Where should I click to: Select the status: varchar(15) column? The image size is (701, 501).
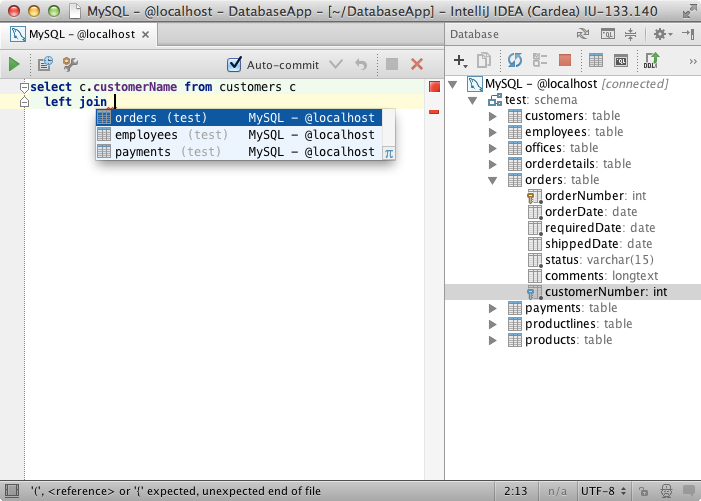click(591, 260)
